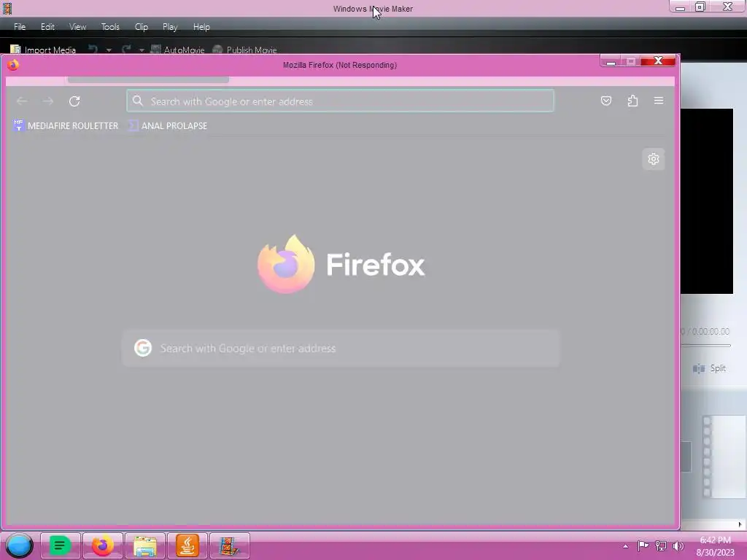Click Publish Movie in Movie Maker toolbar
The image size is (747, 560).
point(244,50)
